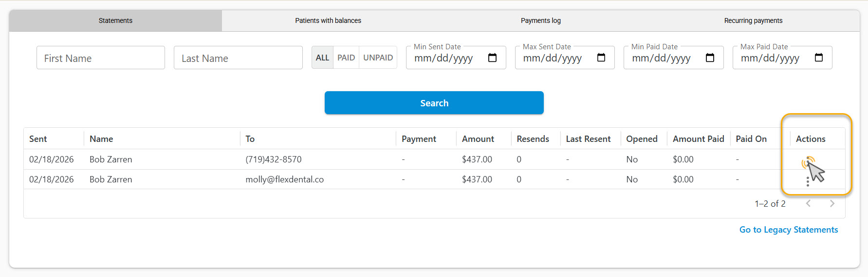Go to previous page of statements
The image size is (868, 277).
pyautogui.click(x=808, y=203)
